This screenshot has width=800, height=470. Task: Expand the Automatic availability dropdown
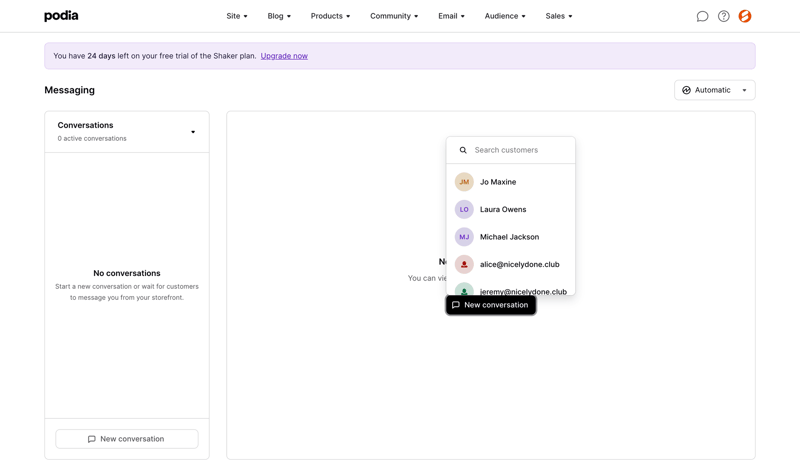714,90
